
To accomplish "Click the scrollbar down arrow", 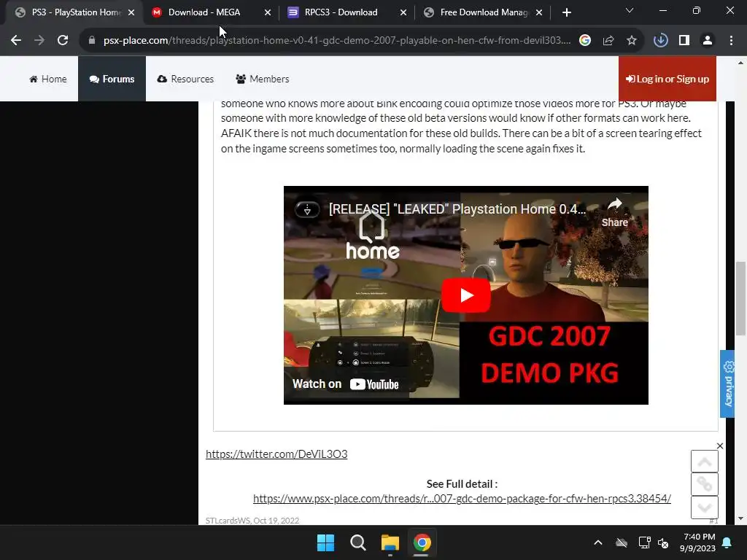I will click(x=741, y=518).
